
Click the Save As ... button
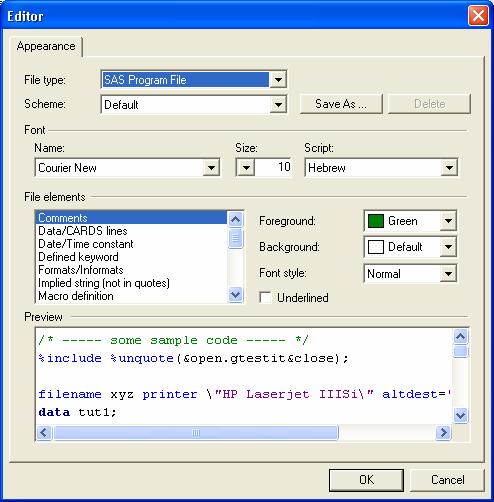click(341, 104)
